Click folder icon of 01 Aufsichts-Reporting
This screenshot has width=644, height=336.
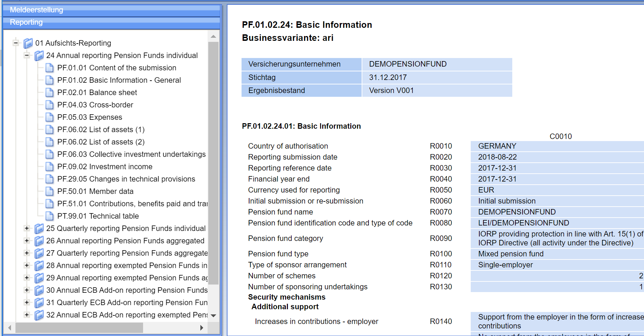point(28,43)
